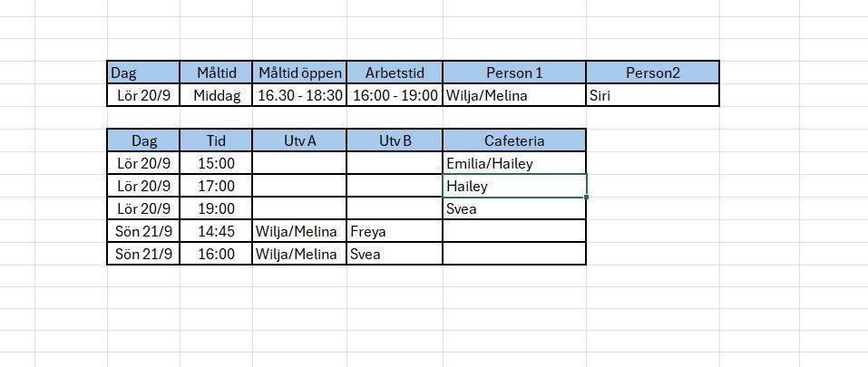Click the "Måltid" header cell
The width and height of the screenshot is (868, 367).
click(217, 72)
